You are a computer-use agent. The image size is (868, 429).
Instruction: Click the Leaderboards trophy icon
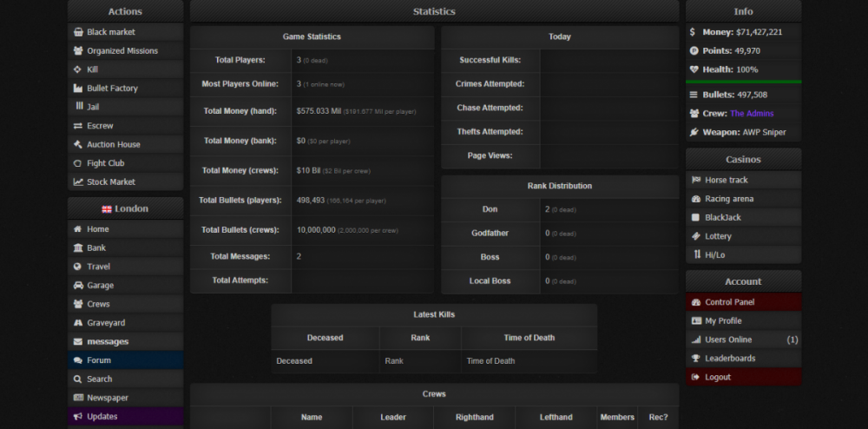(x=696, y=359)
